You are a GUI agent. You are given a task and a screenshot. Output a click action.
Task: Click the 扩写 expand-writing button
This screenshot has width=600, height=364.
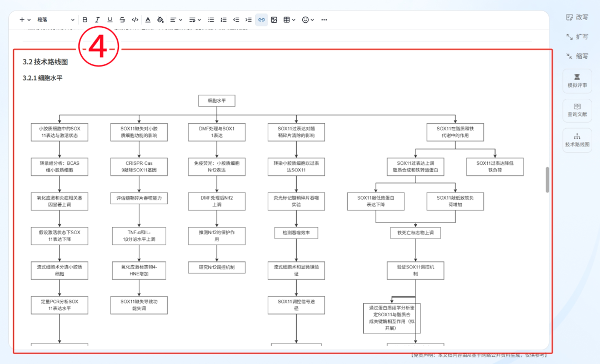[577, 37]
